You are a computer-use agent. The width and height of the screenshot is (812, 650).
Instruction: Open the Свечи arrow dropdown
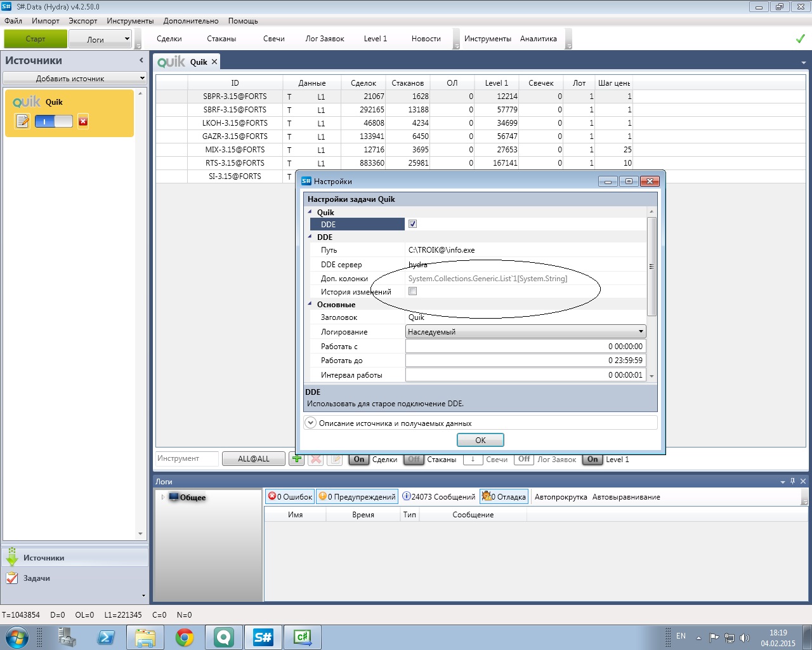tap(473, 460)
